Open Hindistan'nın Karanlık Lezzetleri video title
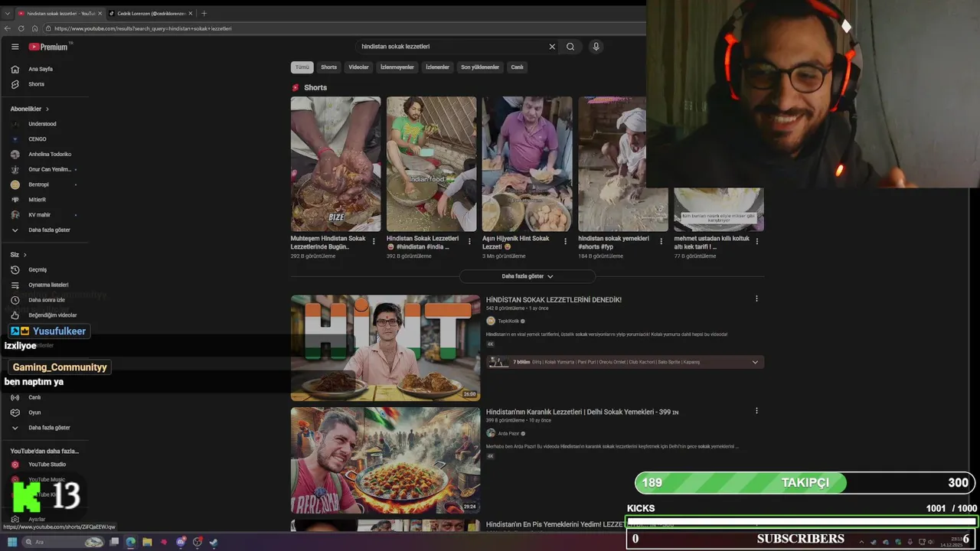Screen dimensions: 980x551 582,412
